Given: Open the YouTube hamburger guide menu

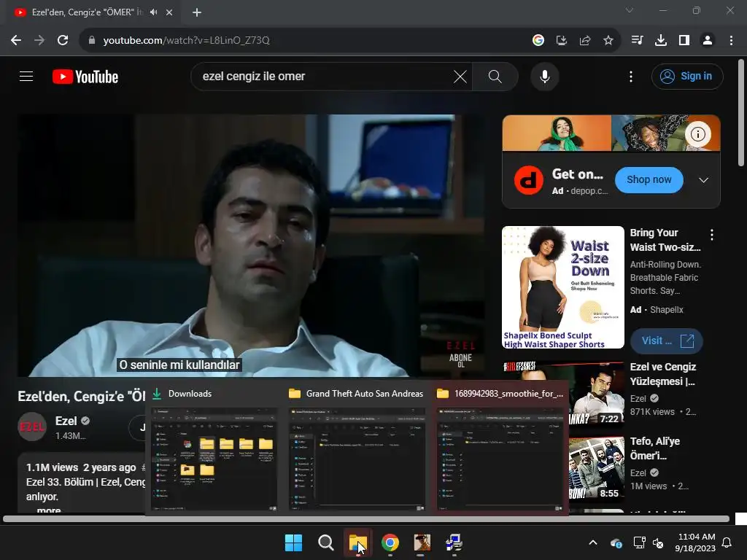Looking at the screenshot, I should [26, 77].
